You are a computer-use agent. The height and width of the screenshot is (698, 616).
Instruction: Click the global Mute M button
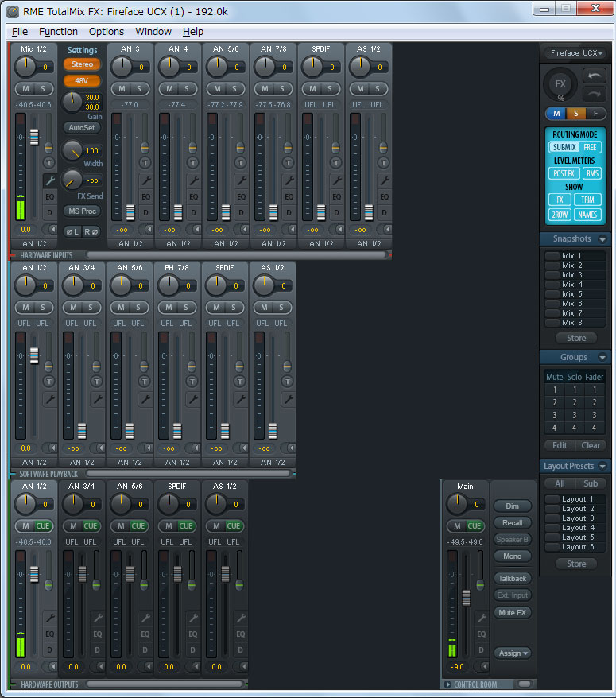pyautogui.click(x=556, y=114)
